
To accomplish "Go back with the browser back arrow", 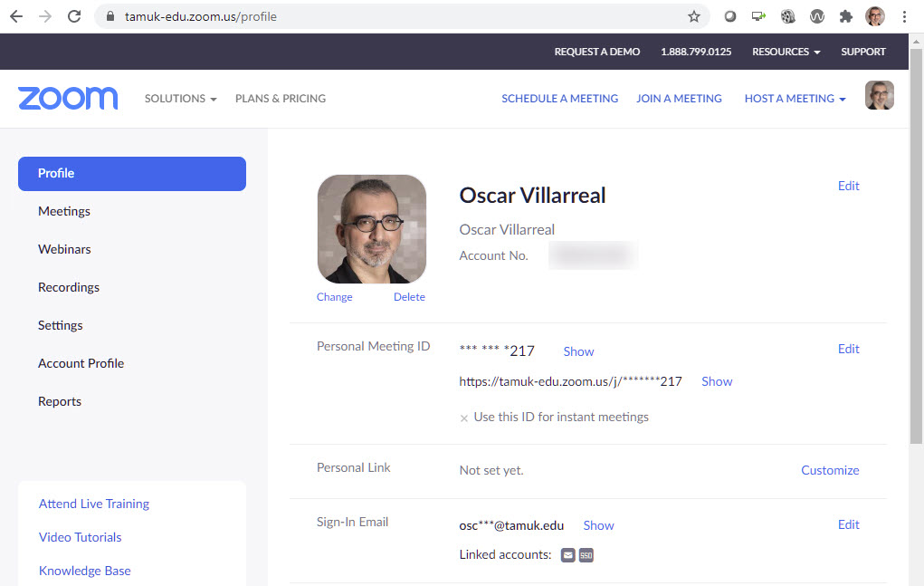I will pos(16,16).
